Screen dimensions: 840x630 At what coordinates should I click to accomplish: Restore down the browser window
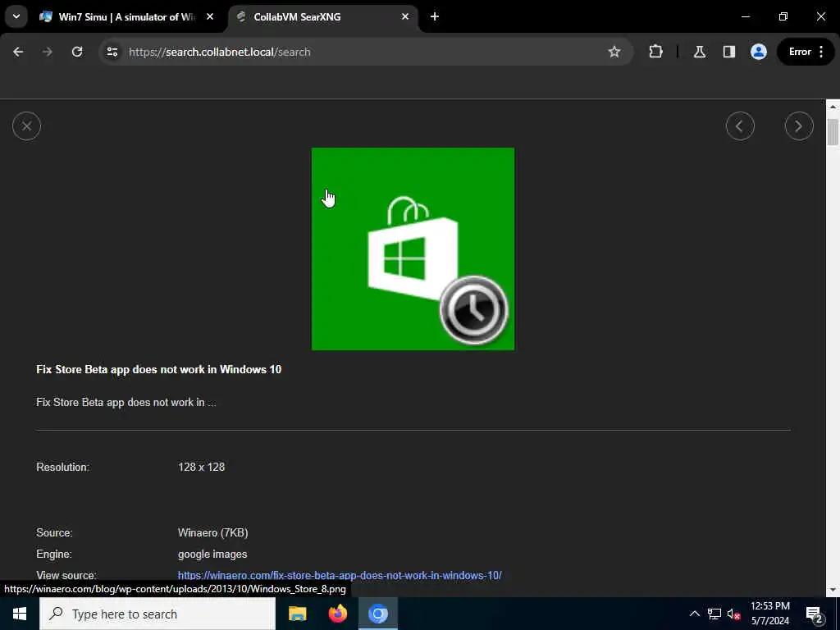tap(783, 16)
